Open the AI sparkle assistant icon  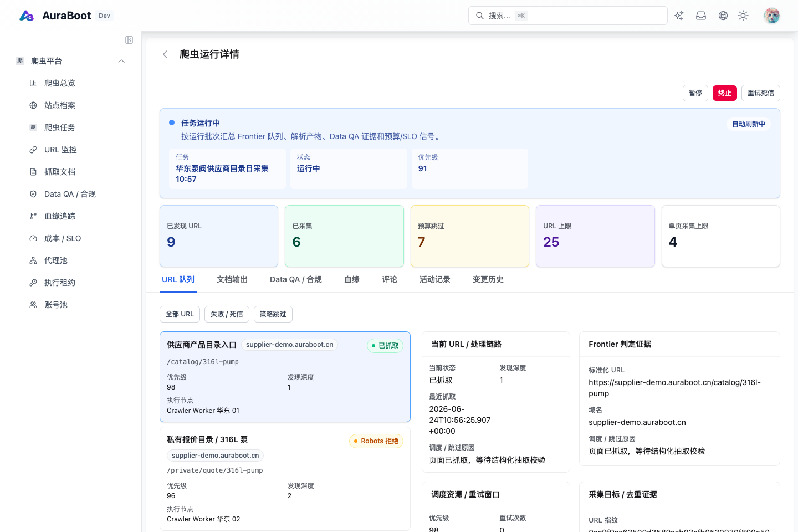click(679, 16)
